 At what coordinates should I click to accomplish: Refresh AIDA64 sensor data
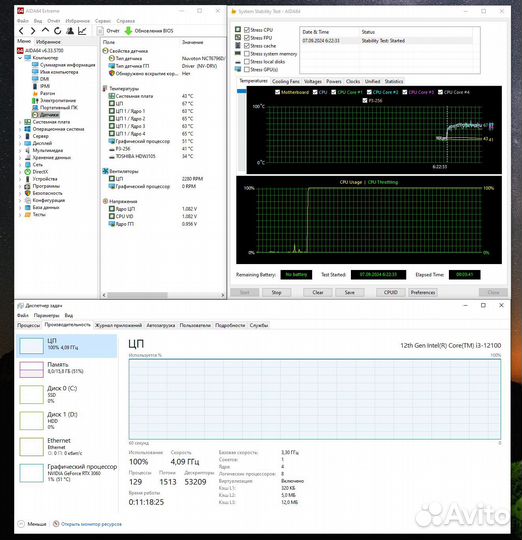pyautogui.click(x=58, y=31)
